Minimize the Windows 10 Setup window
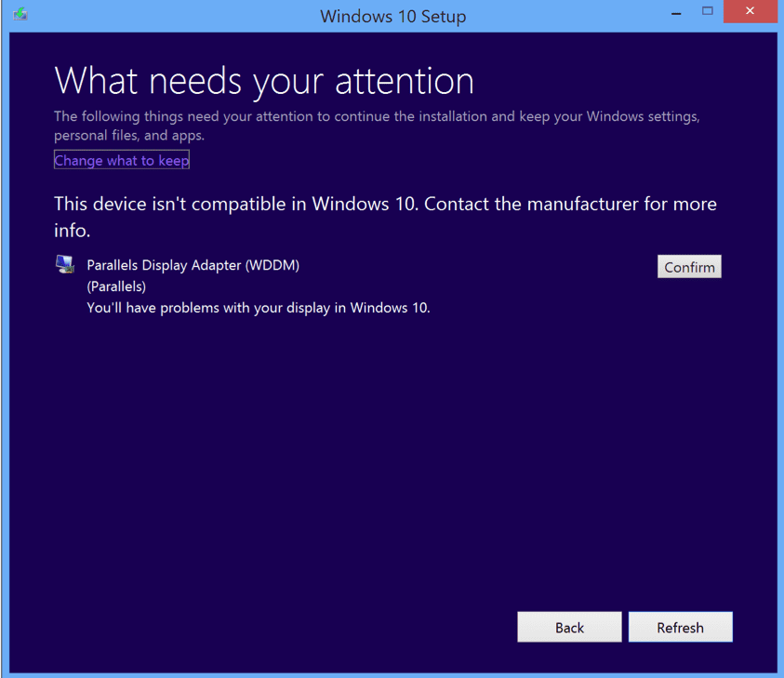The height and width of the screenshot is (678, 784). tap(676, 13)
